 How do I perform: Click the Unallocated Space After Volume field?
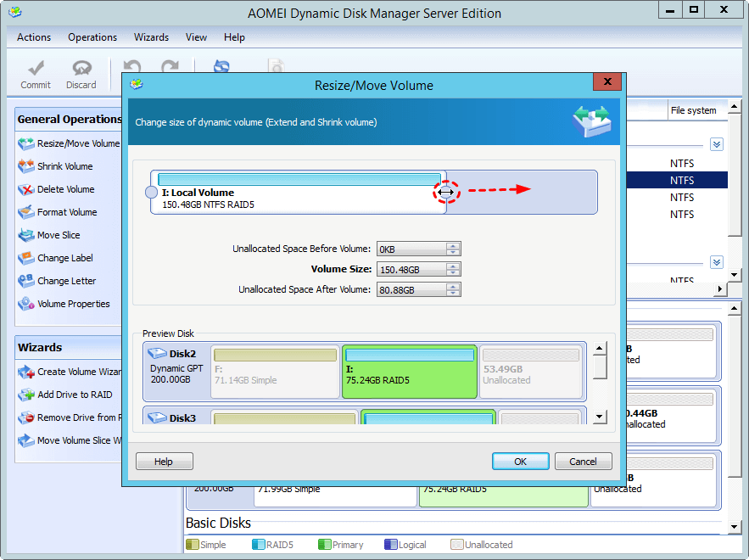pyautogui.click(x=411, y=289)
